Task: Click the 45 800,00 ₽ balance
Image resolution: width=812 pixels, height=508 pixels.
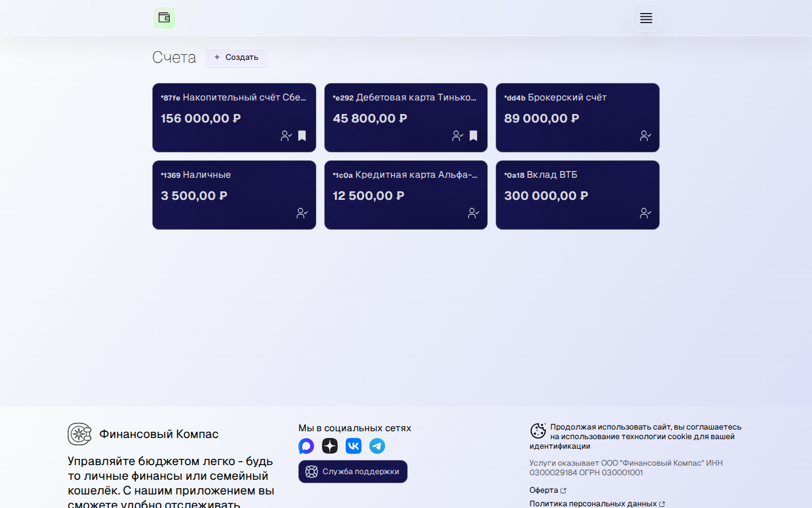Action: pyautogui.click(x=370, y=119)
